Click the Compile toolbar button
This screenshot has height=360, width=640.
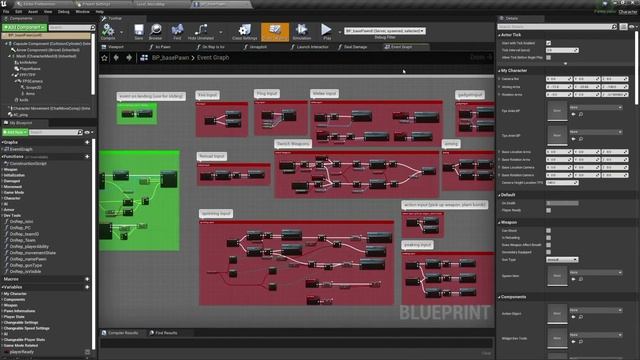[x=108, y=31]
